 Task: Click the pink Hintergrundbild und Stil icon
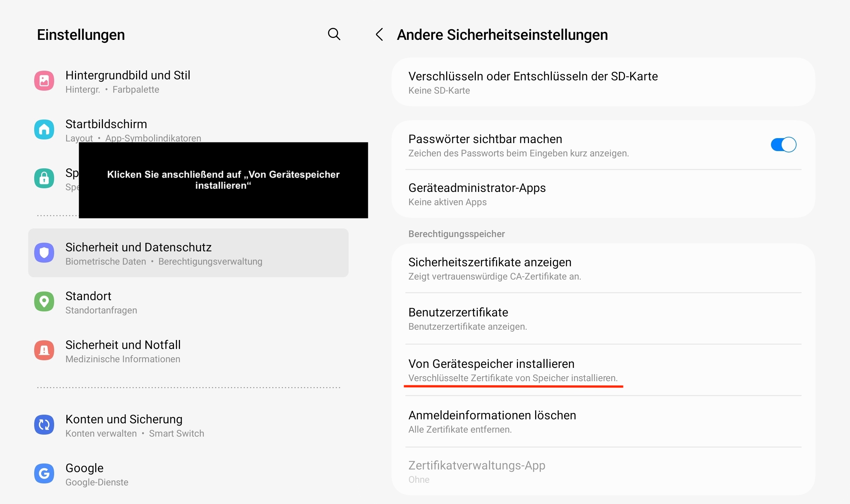[x=44, y=80]
